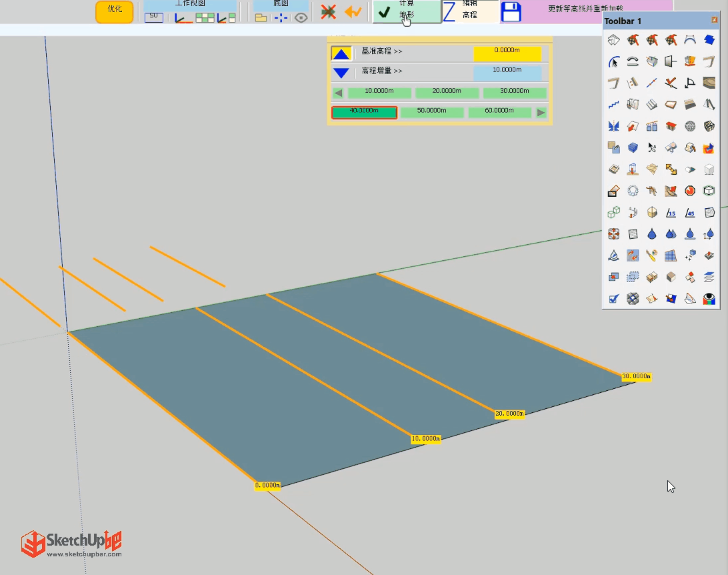Image resolution: width=728 pixels, height=575 pixels.
Task: Click the red X cancel icon
Action: point(328,12)
